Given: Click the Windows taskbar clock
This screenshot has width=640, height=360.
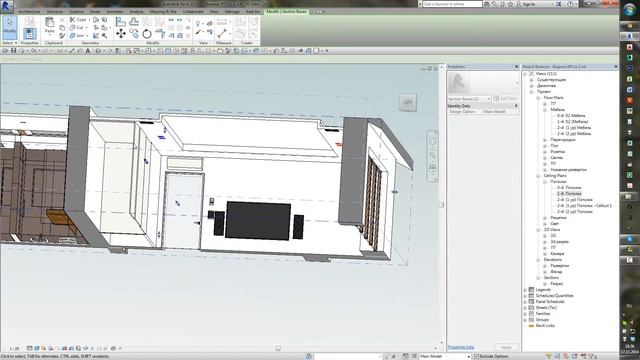Looking at the screenshot, I should pos(629,349).
